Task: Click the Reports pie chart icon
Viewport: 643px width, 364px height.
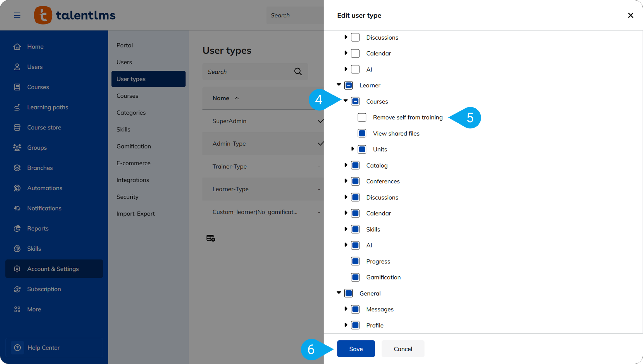Action: click(x=17, y=228)
